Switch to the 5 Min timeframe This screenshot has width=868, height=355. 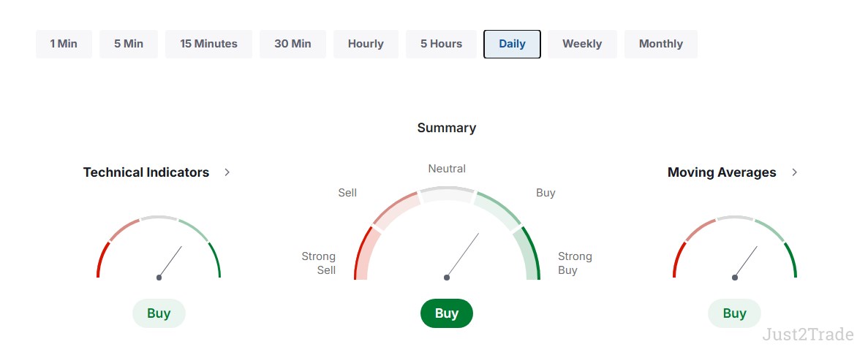pyautogui.click(x=129, y=45)
